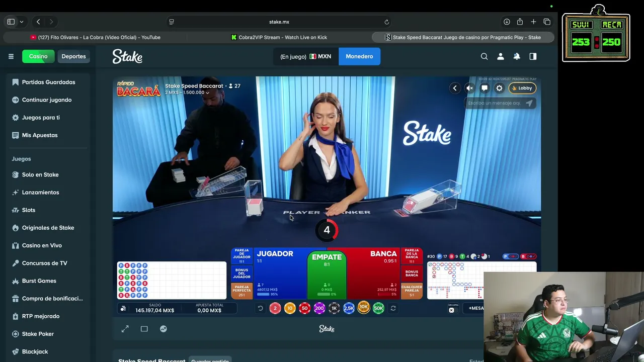Viewport: 644px width, 362px height.
Task: Switch to theater mode view
Action: (x=144, y=329)
